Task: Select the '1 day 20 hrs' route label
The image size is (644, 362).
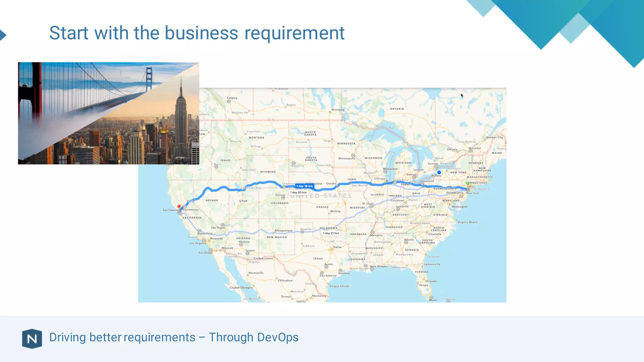Action: [x=298, y=192]
